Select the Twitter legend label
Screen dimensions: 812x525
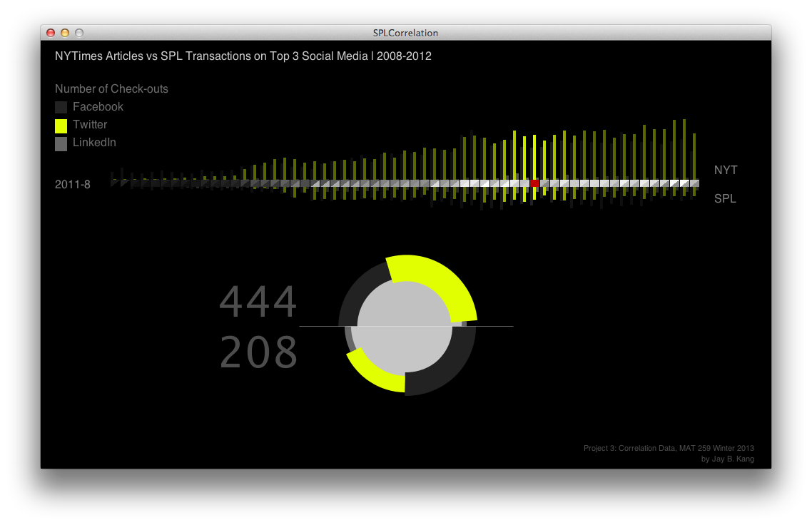(90, 125)
